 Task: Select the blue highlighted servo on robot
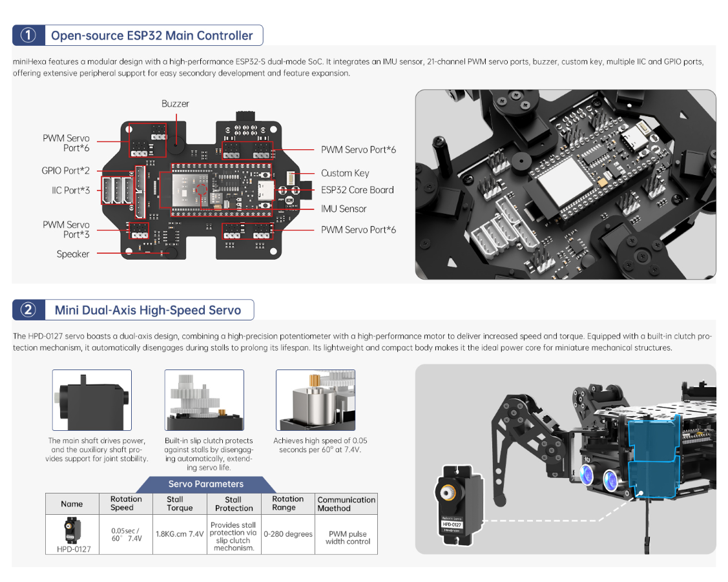click(652, 457)
